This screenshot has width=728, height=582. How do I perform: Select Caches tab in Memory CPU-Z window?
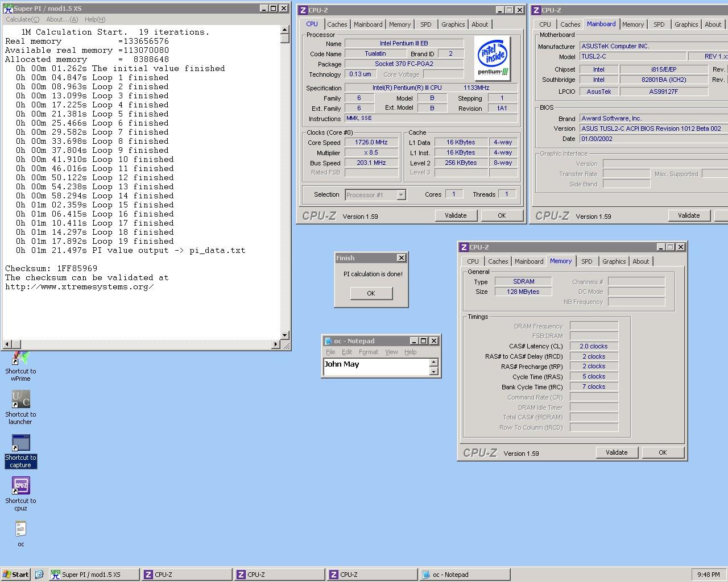498,261
